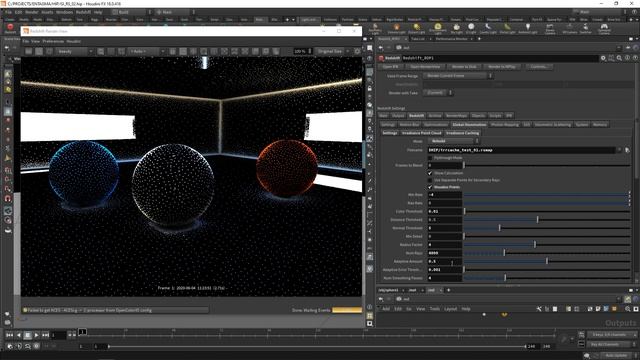The height and width of the screenshot is (360, 640).
Task: Click the file chooser icon beside Filename
Action: point(627,150)
